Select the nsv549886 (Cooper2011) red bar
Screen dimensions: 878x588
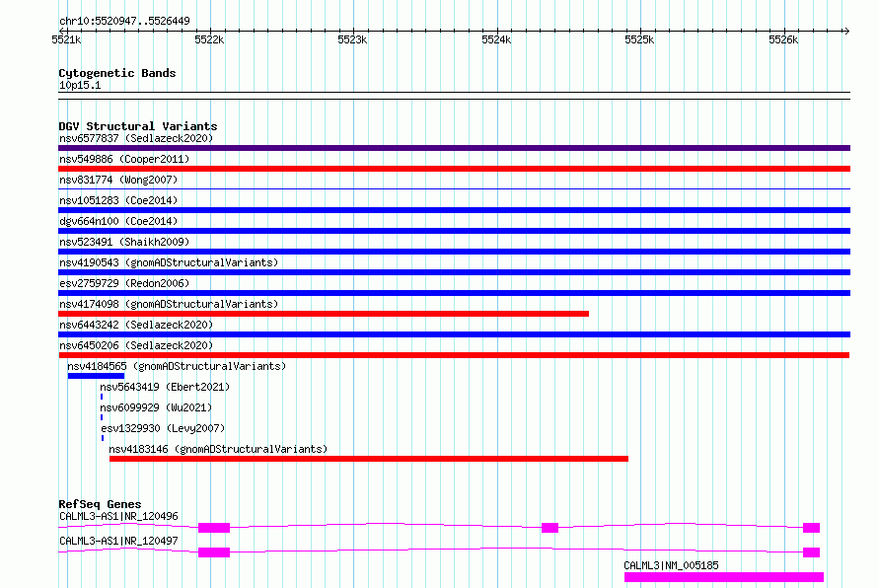tap(454, 169)
